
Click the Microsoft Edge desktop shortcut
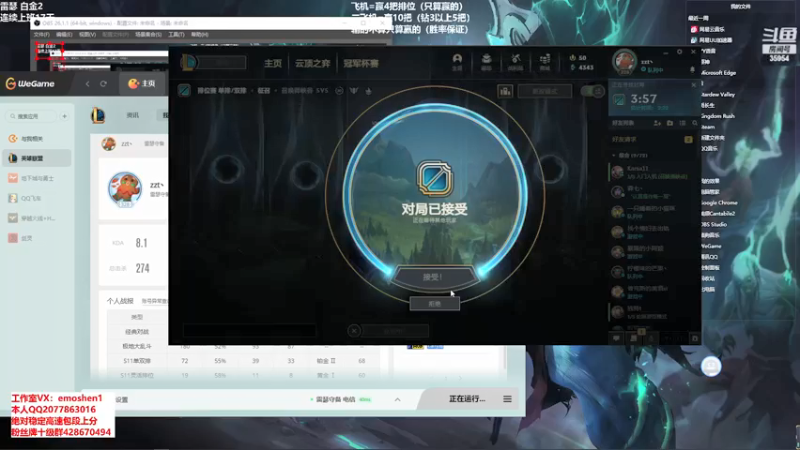[x=719, y=73]
